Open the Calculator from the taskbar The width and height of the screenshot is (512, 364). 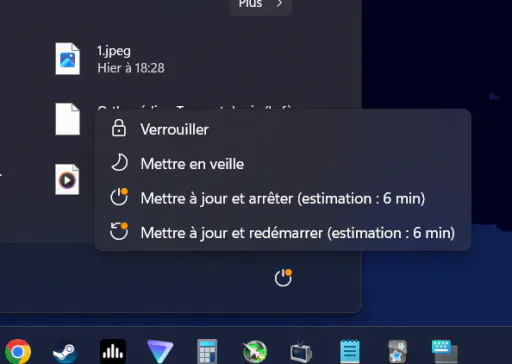(x=207, y=352)
